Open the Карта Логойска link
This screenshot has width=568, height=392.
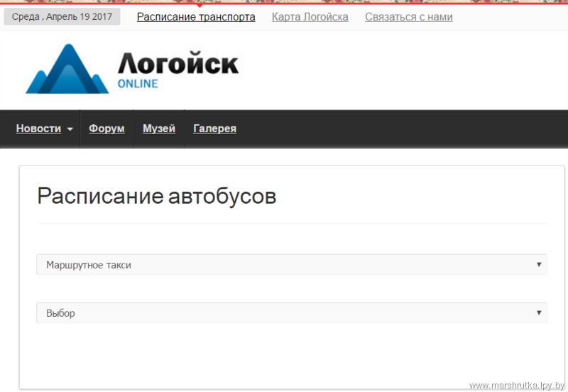pos(310,17)
